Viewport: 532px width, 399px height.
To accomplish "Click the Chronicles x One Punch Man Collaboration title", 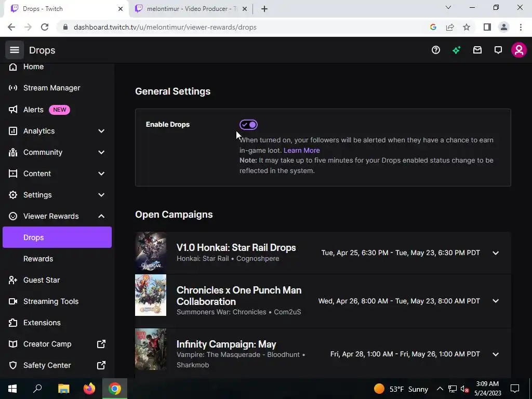I will coord(239,296).
